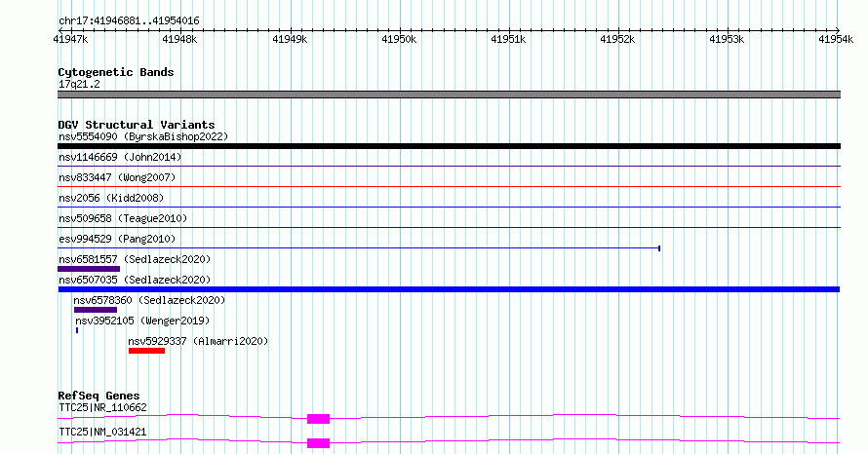Open the TTC25|NR_110662 transcript label
Viewport: 868px width, 454px height.
(x=103, y=407)
